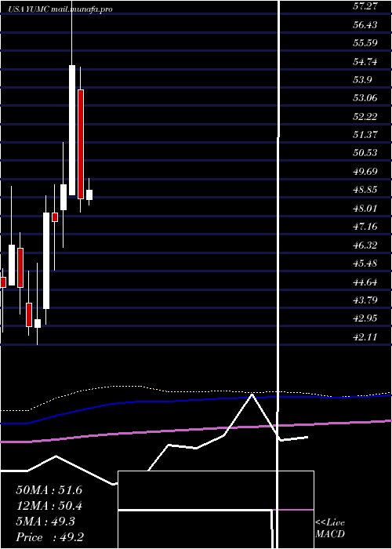Click the 44.64 price axis label
Screen dimensions: 392x549
365,282
